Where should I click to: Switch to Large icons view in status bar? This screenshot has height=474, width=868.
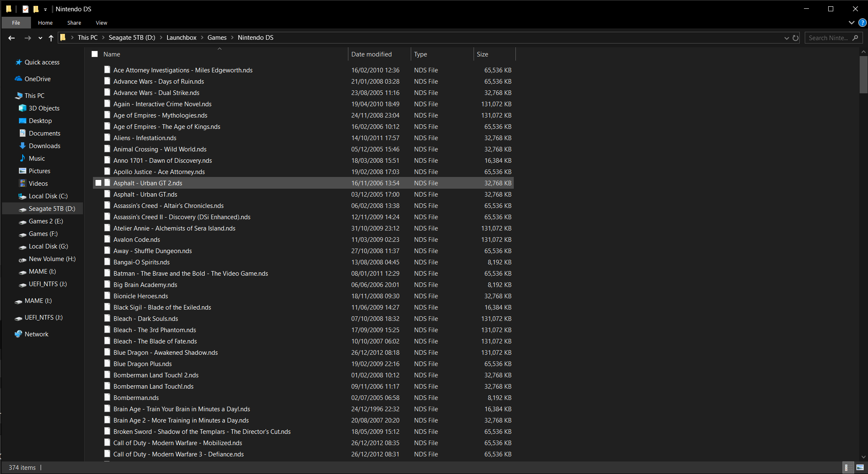click(x=860, y=467)
